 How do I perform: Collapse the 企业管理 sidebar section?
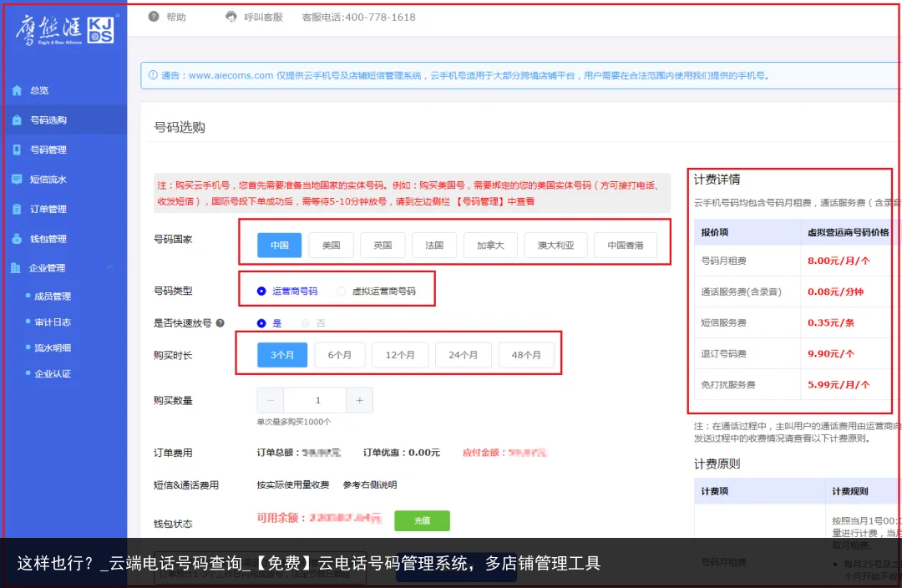110,267
